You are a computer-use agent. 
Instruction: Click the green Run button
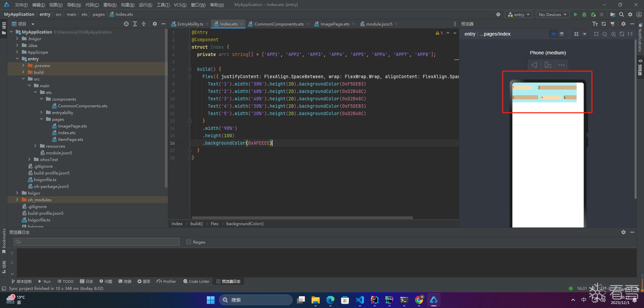point(576,14)
